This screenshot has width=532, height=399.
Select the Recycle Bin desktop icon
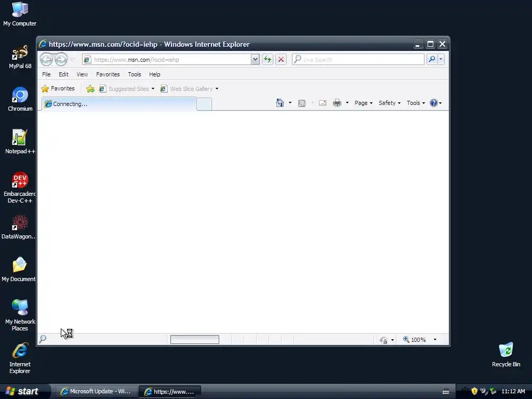pos(506,355)
